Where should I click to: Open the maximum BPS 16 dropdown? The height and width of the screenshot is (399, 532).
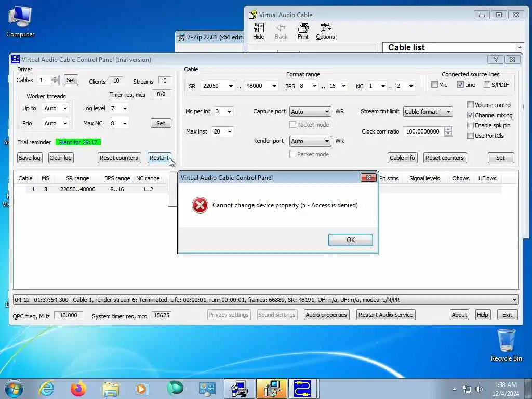click(344, 86)
